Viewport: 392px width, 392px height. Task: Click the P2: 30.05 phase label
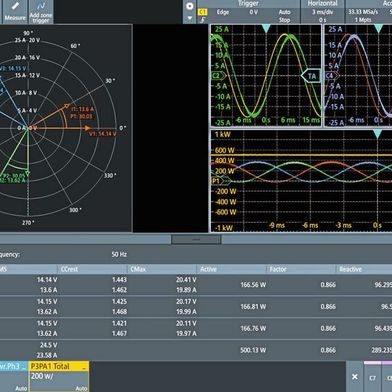[x=14, y=175]
